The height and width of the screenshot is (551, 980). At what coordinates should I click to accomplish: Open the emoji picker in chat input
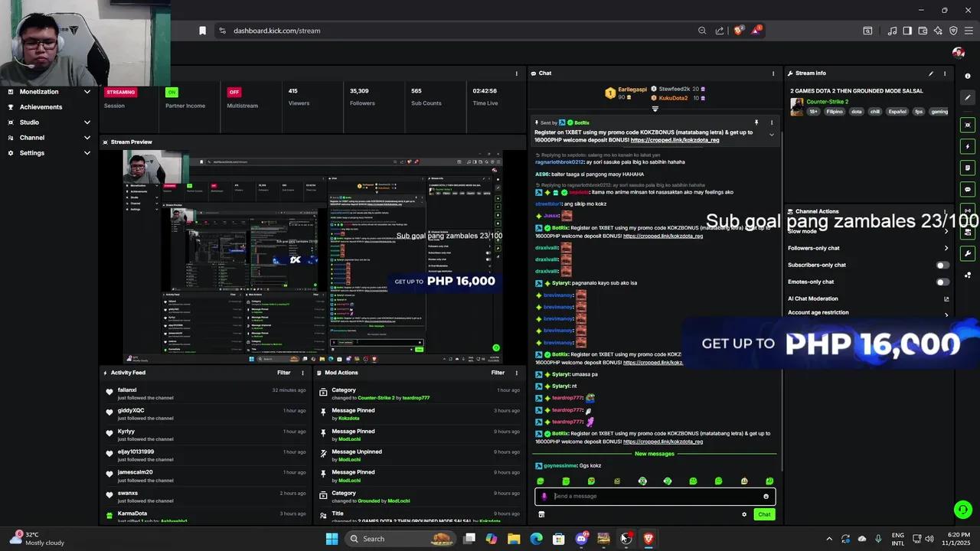pyautogui.click(x=766, y=497)
